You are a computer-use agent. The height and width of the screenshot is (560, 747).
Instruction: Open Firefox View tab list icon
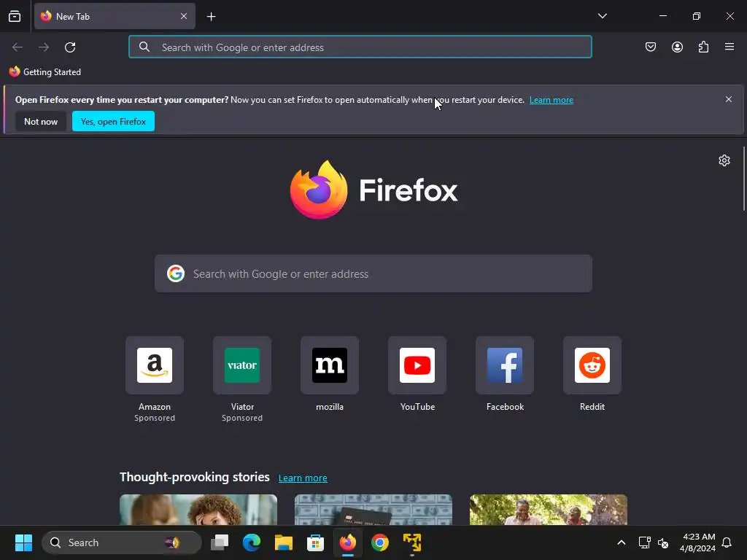point(15,16)
